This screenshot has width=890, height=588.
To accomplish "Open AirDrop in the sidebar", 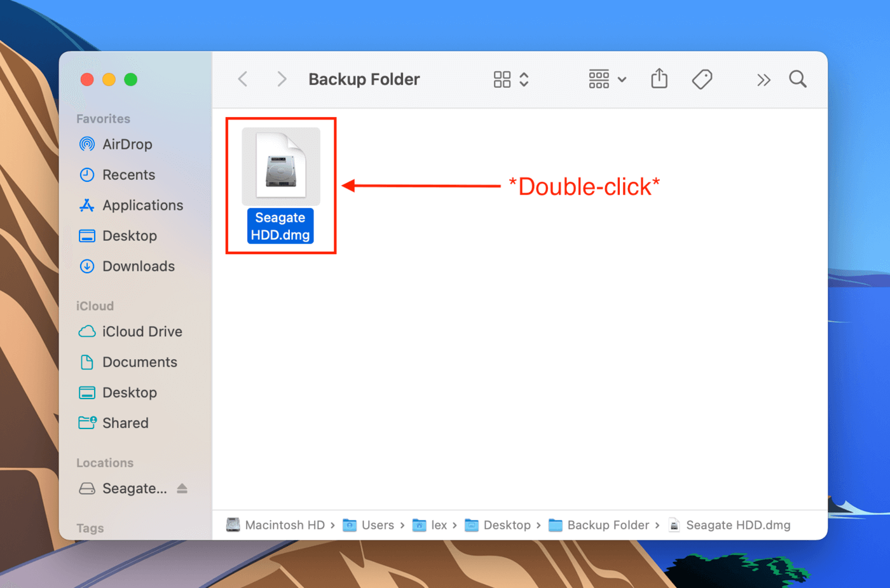I will [x=127, y=144].
